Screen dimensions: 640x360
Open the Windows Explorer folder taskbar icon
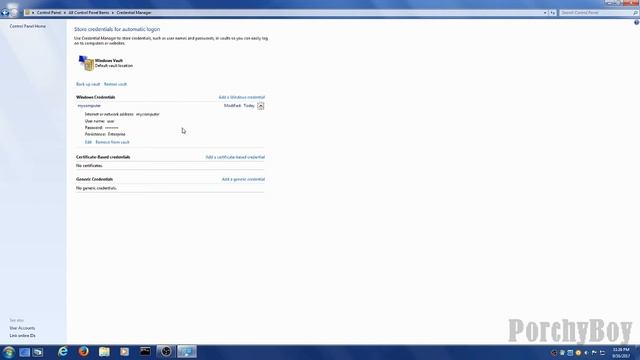(x=104, y=351)
